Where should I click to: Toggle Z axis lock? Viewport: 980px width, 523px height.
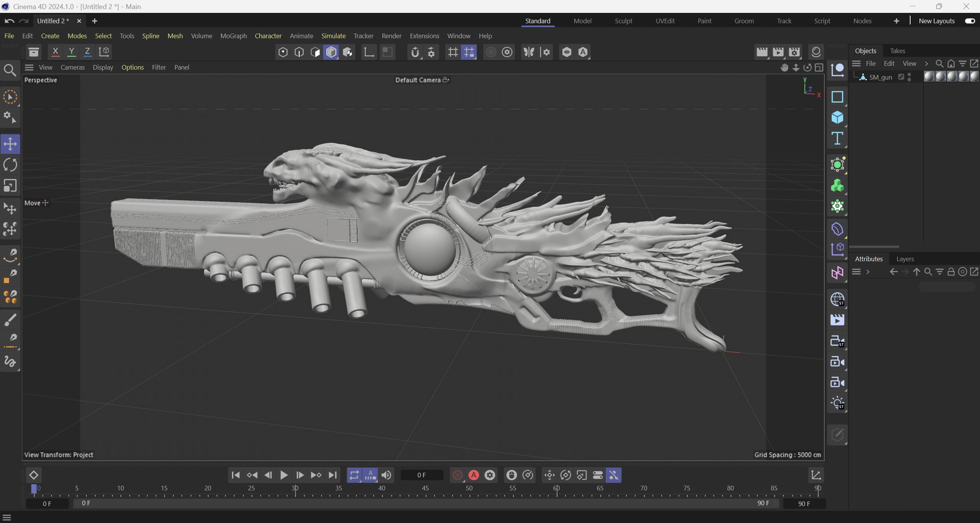87,52
